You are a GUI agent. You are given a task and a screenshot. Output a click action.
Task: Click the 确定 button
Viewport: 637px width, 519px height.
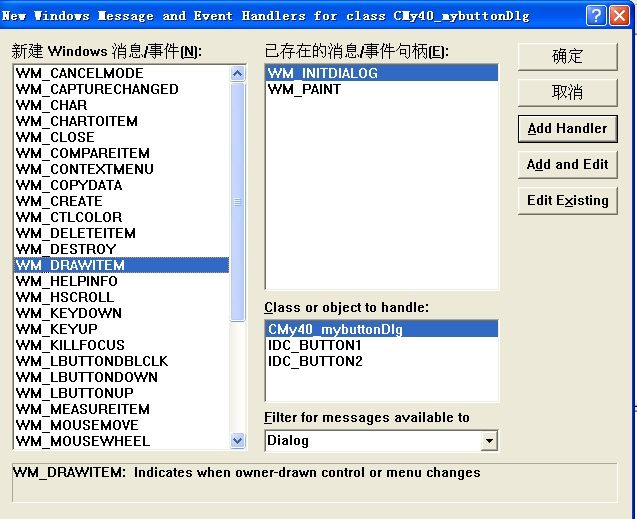coord(568,56)
